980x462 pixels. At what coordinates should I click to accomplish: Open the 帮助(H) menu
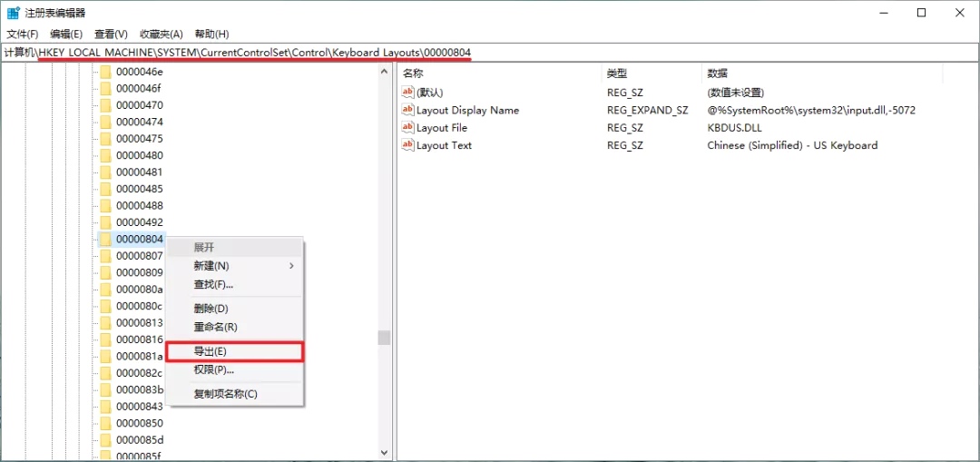pos(211,34)
